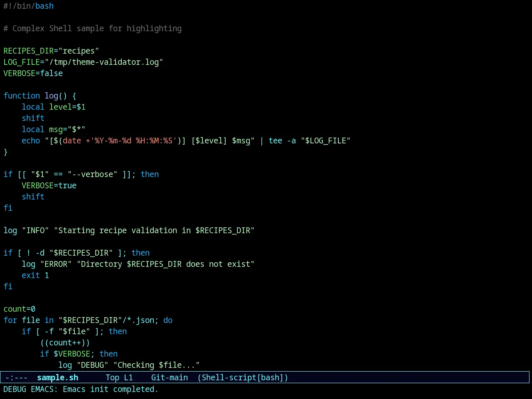532x399 pixels.
Task: Click the '# Complex Shell sample for highlighting' comment
Action: pyautogui.click(x=92, y=28)
